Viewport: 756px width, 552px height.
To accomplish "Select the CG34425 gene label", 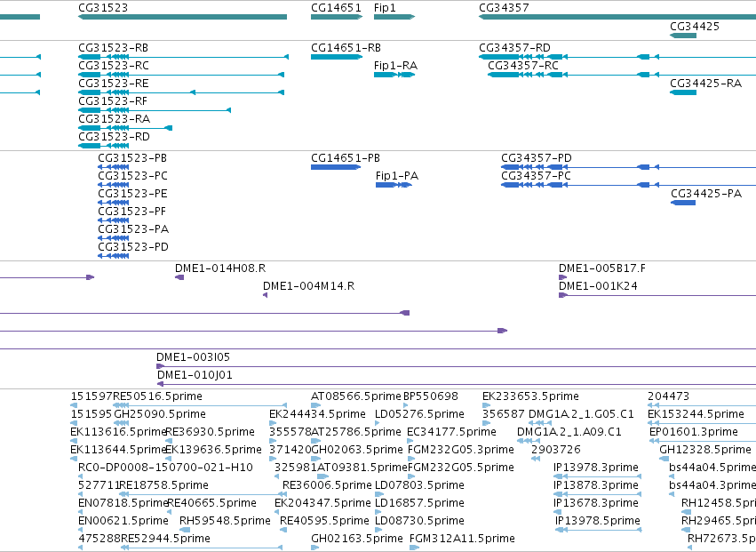I will click(695, 26).
